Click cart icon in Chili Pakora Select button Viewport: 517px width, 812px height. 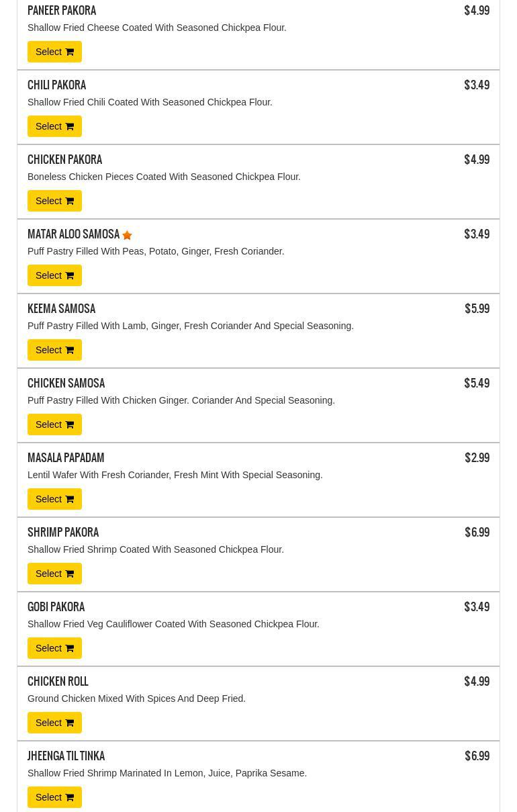[x=69, y=126]
